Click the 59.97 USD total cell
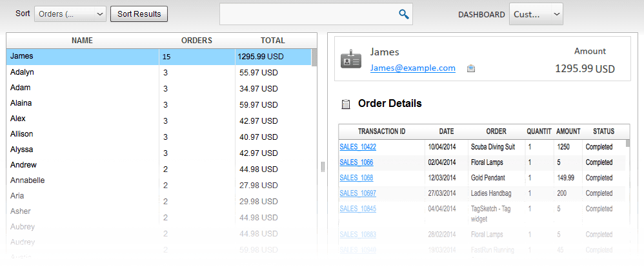Screen dimensions: 644x279 (259, 104)
